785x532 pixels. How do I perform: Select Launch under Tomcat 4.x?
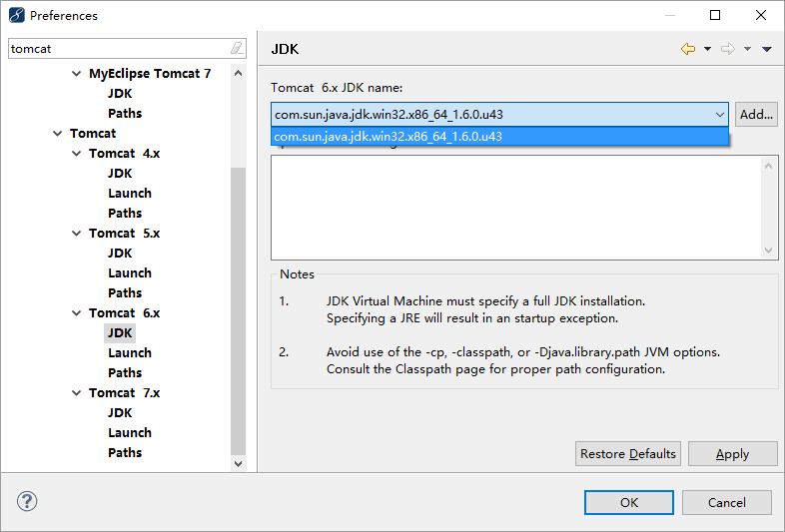[x=130, y=194]
